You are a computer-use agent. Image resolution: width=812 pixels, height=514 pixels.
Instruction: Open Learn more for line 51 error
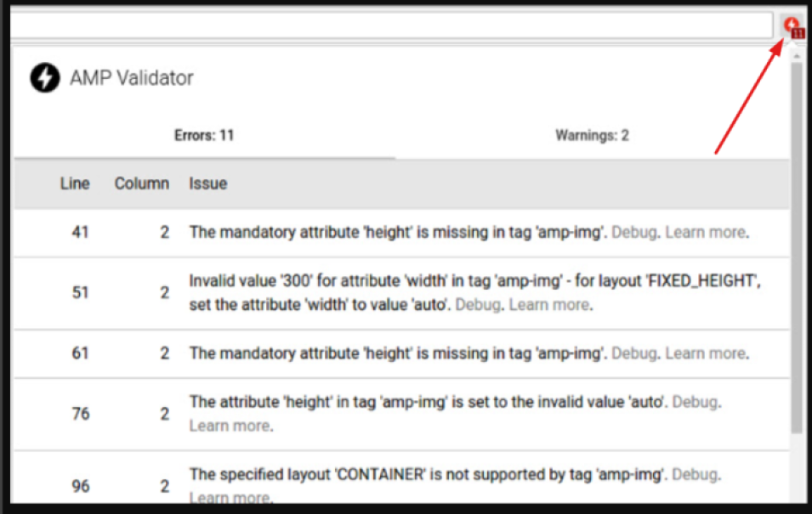(x=549, y=304)
